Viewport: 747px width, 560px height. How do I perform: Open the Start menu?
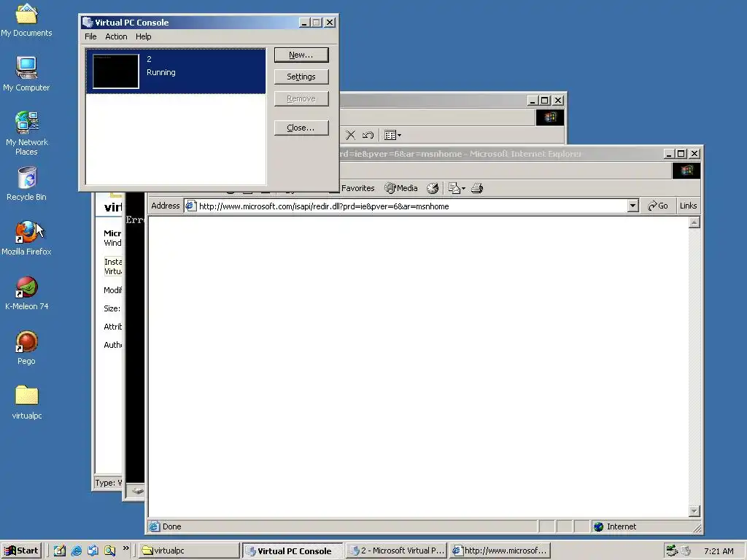pyautogui.click(x=22, y=551)
